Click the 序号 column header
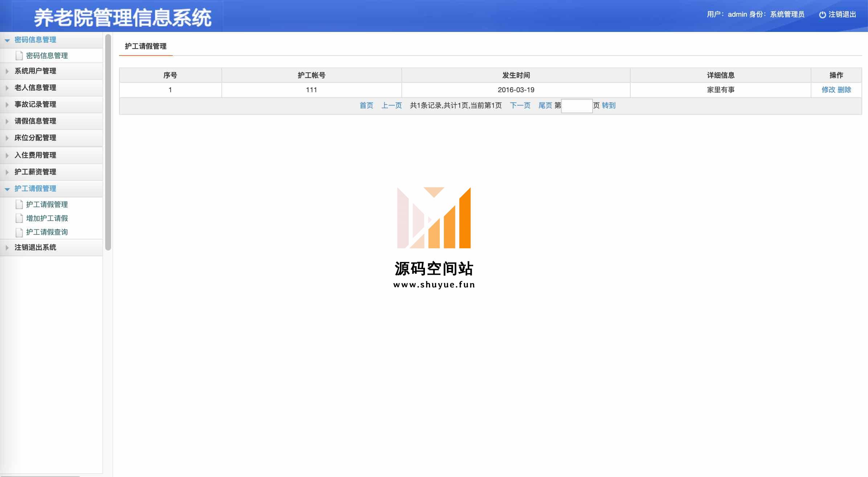 170,75
